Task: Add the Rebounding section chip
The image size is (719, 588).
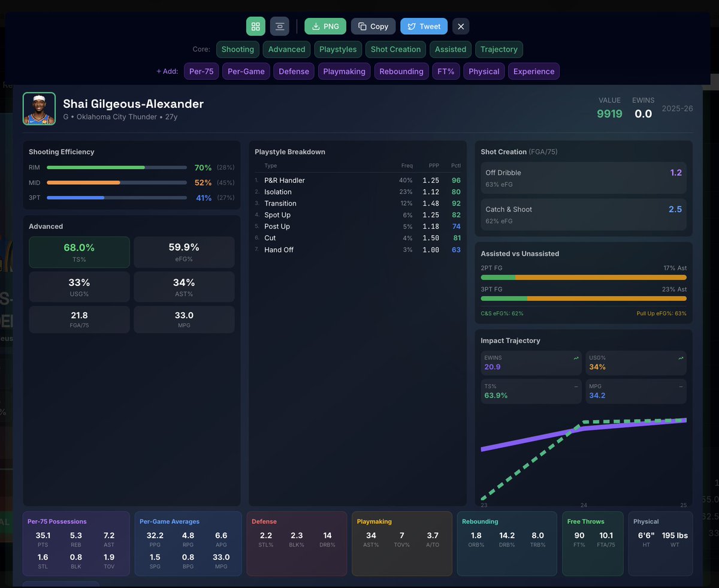Action: click(401, 71)
